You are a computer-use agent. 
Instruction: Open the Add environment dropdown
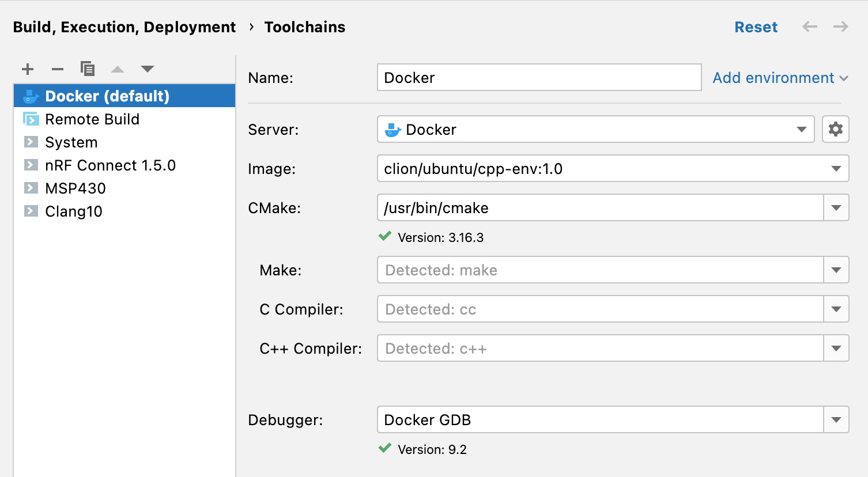pyautogui.click(x=779, y=78)
